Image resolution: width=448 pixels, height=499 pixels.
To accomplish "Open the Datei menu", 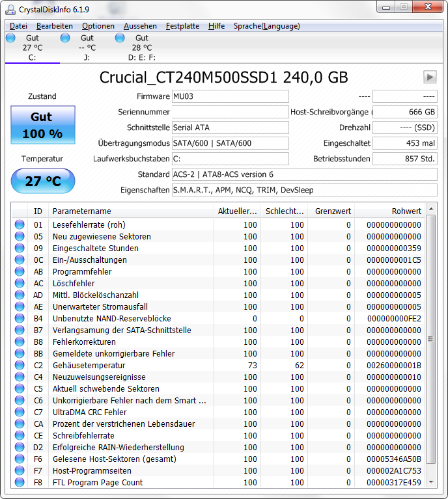I will click(x=18, y=26).
